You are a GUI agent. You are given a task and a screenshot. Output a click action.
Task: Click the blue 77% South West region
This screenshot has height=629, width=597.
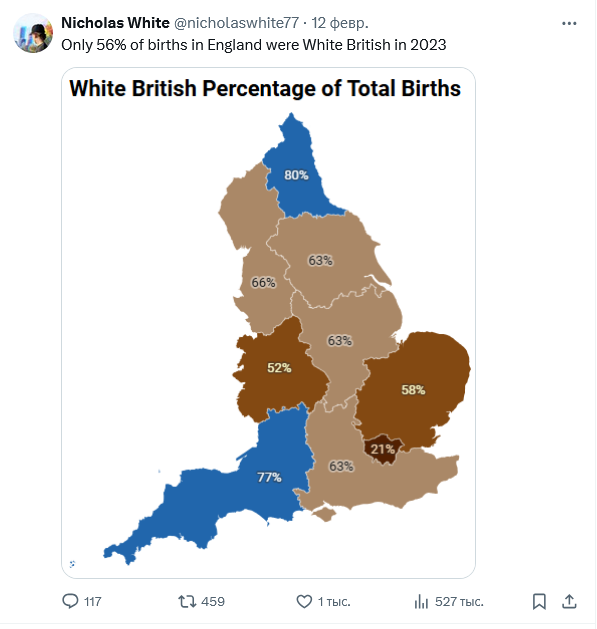pyautogui.click(x=269, y=477)
